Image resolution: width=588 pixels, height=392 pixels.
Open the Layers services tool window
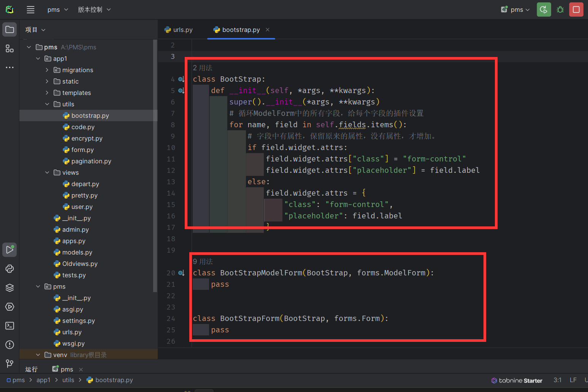[10, 288]
